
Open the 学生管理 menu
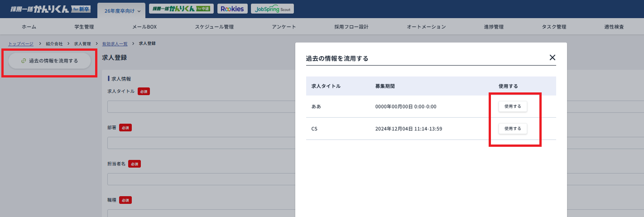coord(84,27)
